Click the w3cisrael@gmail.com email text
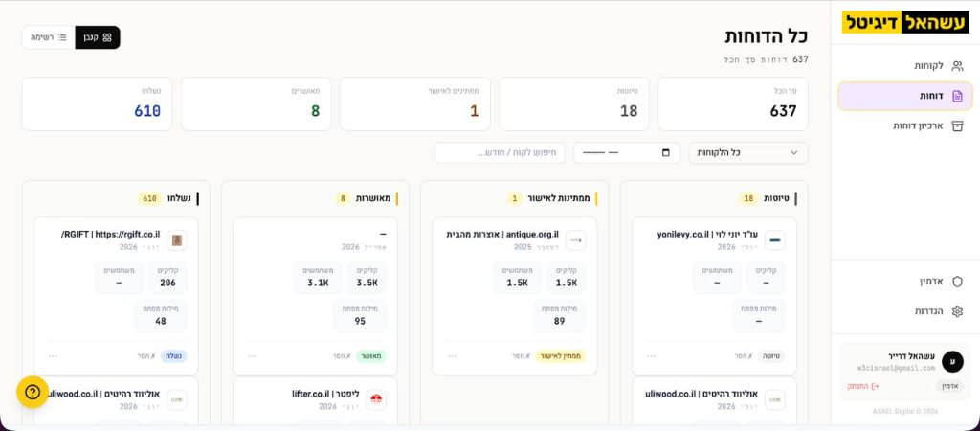 point(896,369)
